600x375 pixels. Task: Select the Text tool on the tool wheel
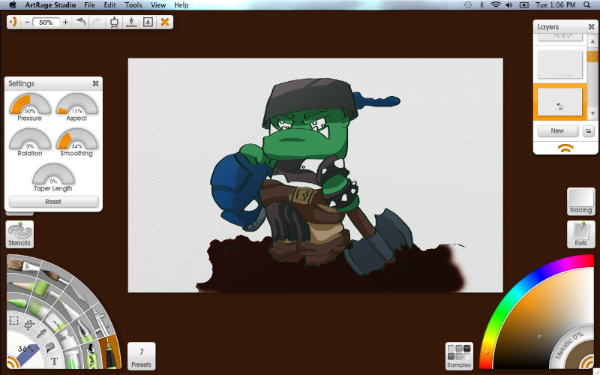coord(54,361)
